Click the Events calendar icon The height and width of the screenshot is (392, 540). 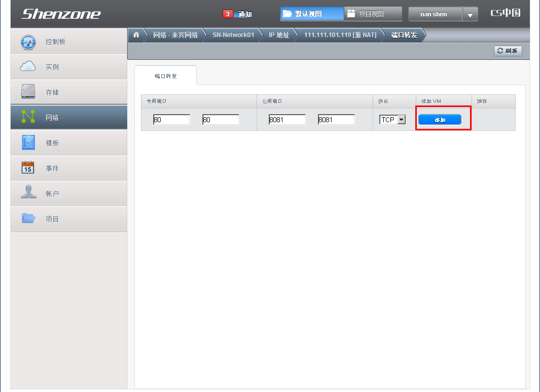tap(28, 168)
